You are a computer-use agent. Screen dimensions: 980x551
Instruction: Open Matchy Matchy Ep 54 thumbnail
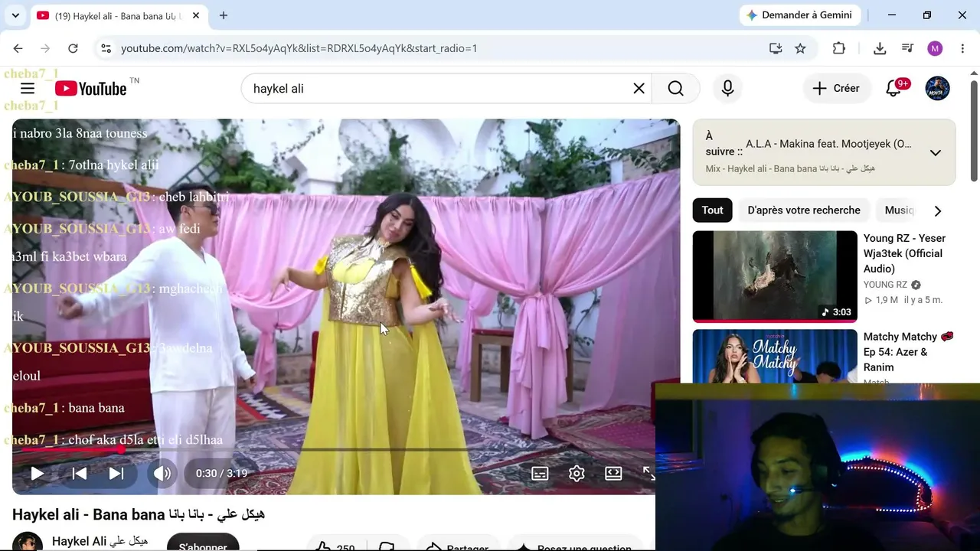click(x=775, y=356)
